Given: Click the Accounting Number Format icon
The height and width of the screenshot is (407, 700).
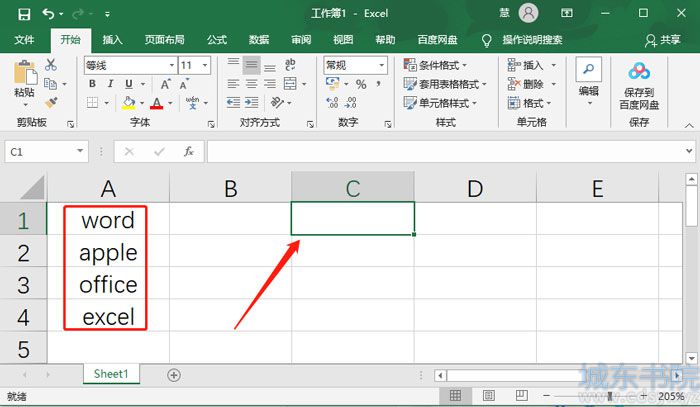Looking at the screenshot, I should pyautogui.click(x=333, y=83).
